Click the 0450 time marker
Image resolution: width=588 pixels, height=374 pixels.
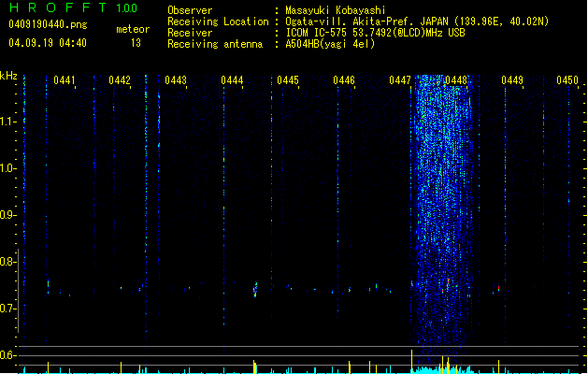pos(567,80)
